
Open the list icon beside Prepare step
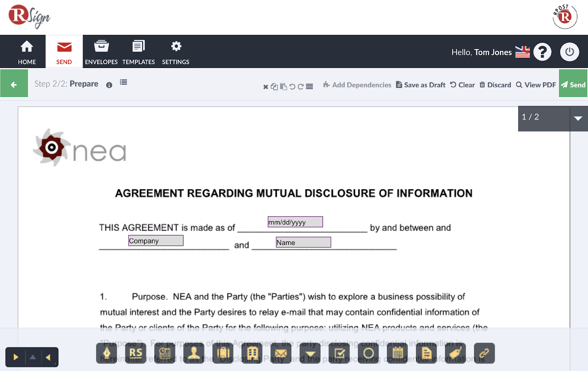pyautogui.click(x=123, y=82)
